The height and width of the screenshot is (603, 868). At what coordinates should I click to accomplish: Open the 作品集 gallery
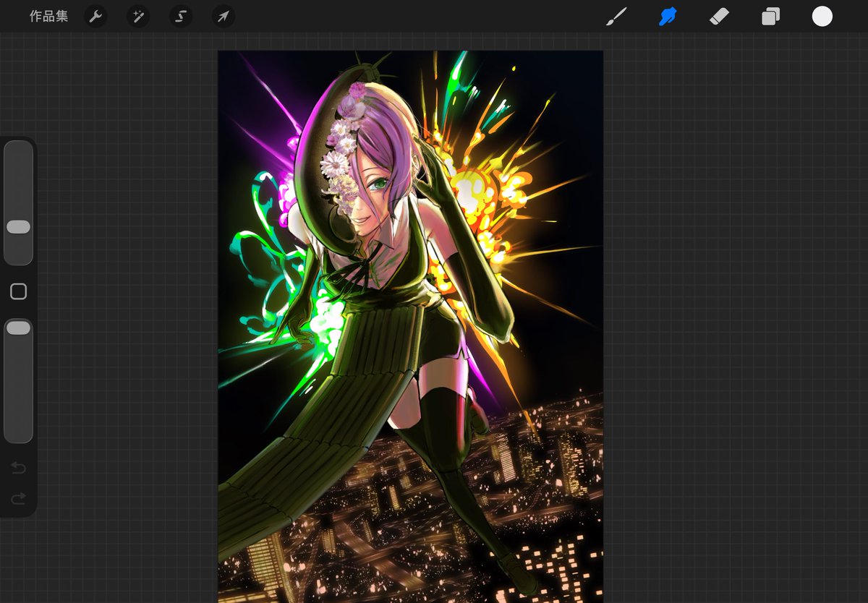tap(48, 17)
